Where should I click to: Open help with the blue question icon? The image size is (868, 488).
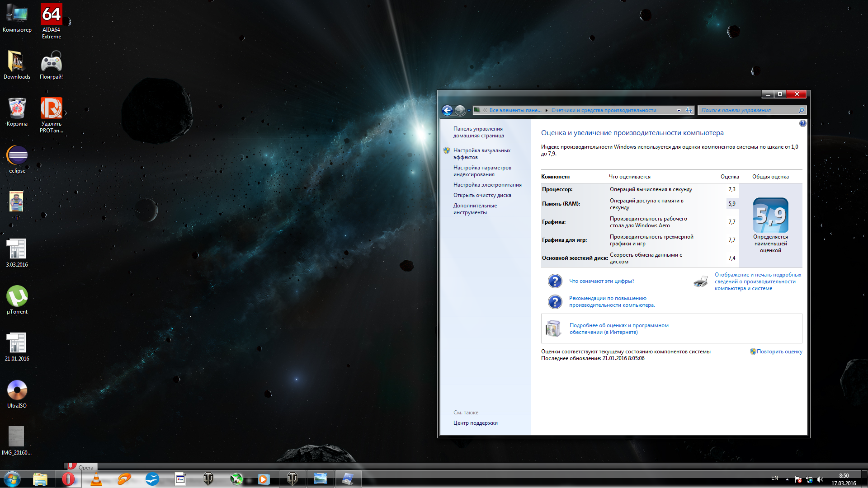(x=802, y=123)
